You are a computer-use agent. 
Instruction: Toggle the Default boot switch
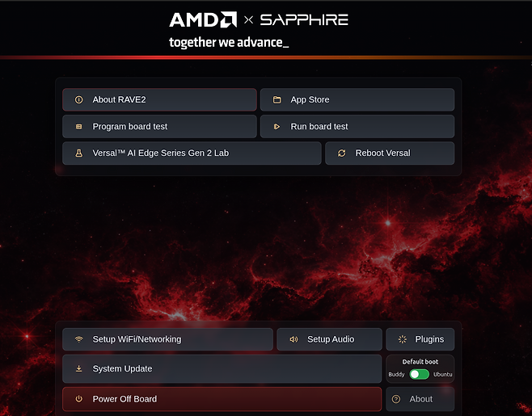pyautogui.click(x=419, y=374)
